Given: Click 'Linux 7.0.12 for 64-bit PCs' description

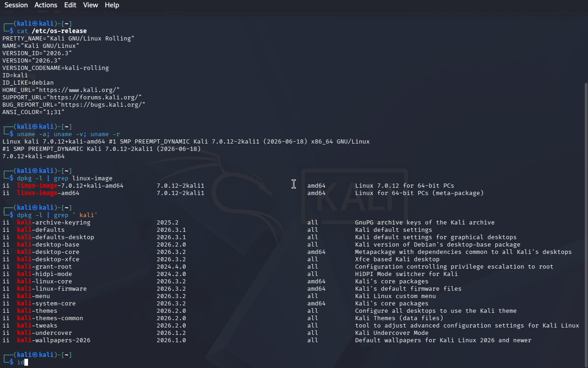Looking at the screenshot, I should [405, 186].
